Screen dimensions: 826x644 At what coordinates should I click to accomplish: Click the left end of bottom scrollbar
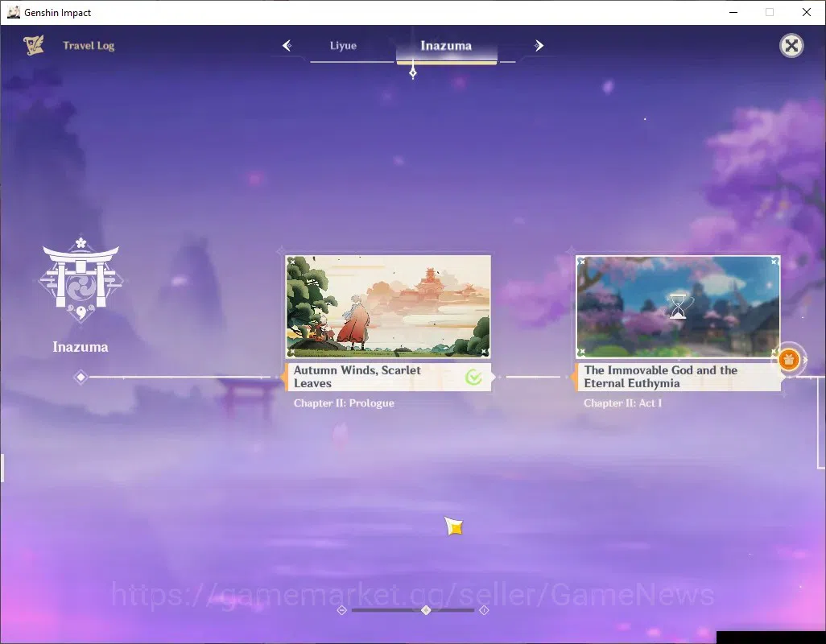[342, 610]
